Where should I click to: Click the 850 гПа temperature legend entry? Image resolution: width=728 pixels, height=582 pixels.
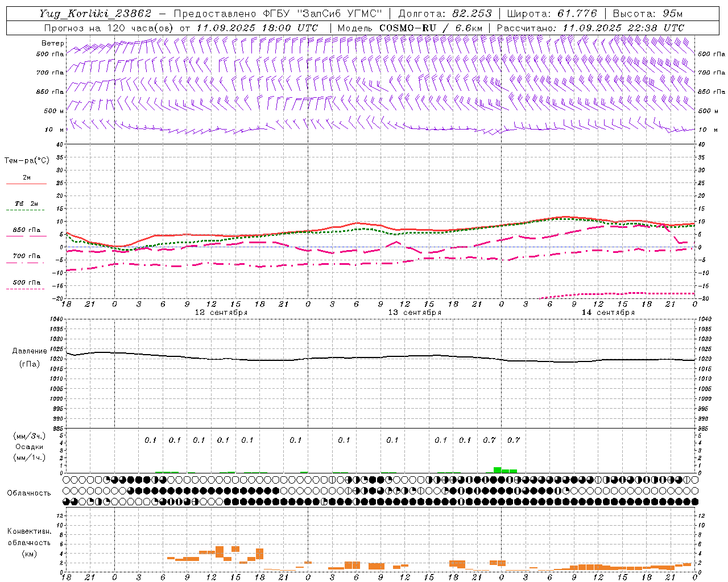click(26, 230)
